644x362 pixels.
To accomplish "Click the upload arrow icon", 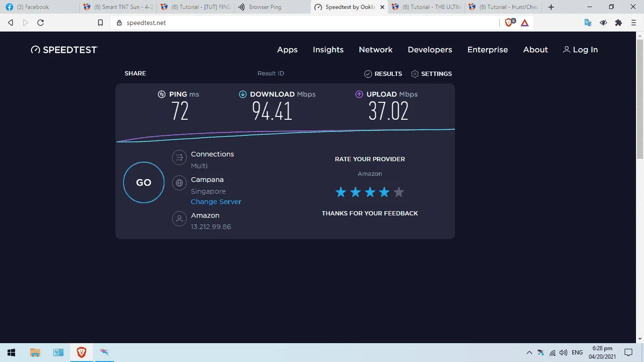I will pos(359,94).
